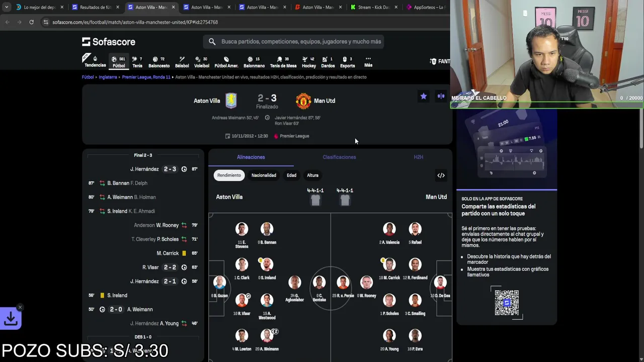Screen dimensions: 644x362
Task: Open B. Guzan player photo
Action: pyautogui.click(x=219, y=283)
